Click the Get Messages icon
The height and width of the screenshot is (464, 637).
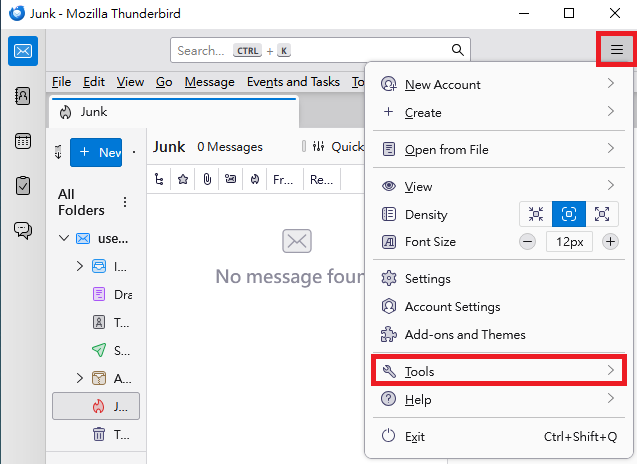coord(58,152)
